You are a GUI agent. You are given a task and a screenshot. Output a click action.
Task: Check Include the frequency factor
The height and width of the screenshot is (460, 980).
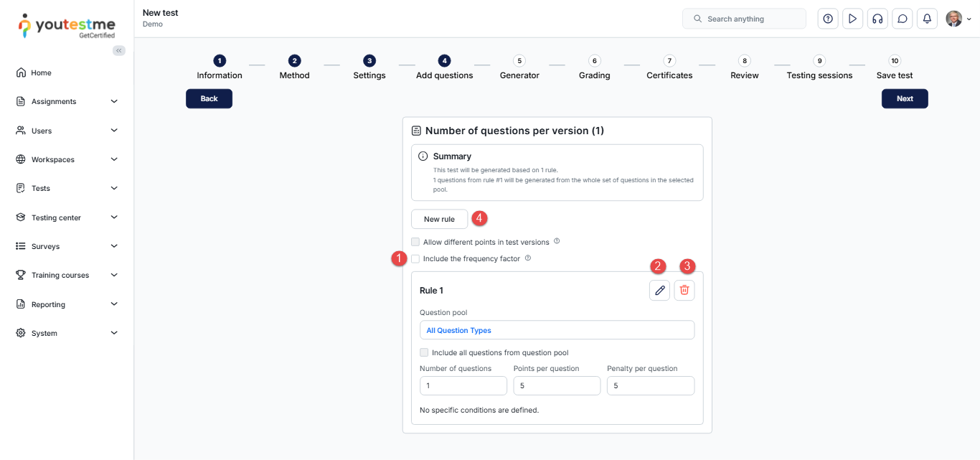[x=415, y=258]
